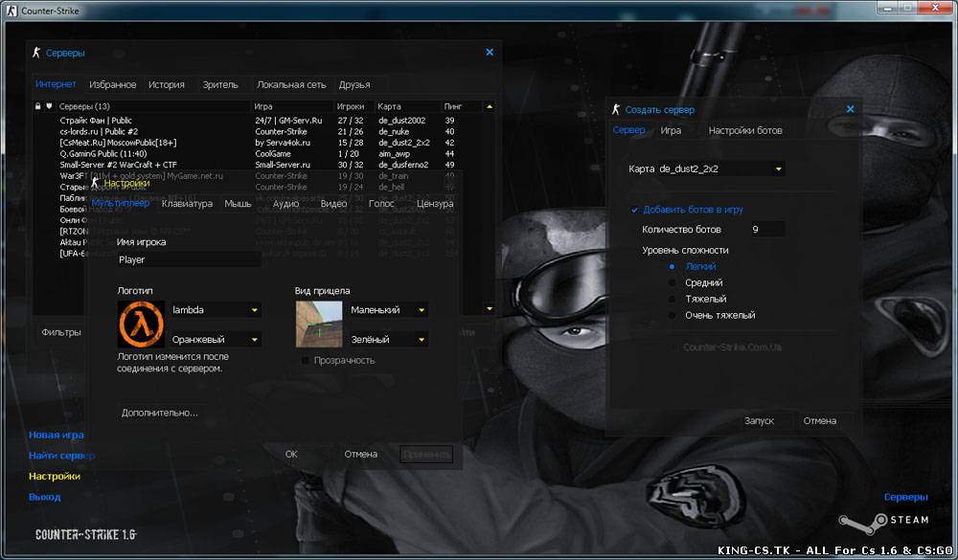Open the Видео settings tab
This screenshot has width=958, height=560.
(x=333, y=204)
